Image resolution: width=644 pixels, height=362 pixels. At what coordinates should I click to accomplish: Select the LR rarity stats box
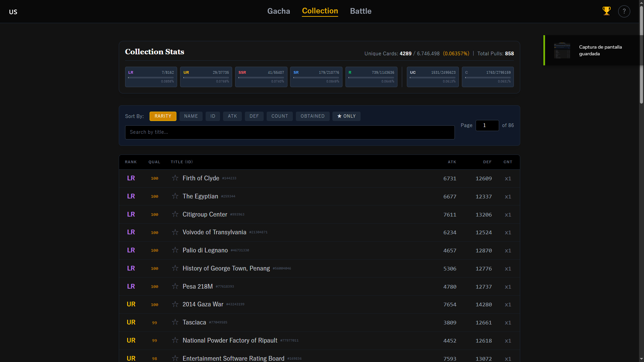coord(151,77)
